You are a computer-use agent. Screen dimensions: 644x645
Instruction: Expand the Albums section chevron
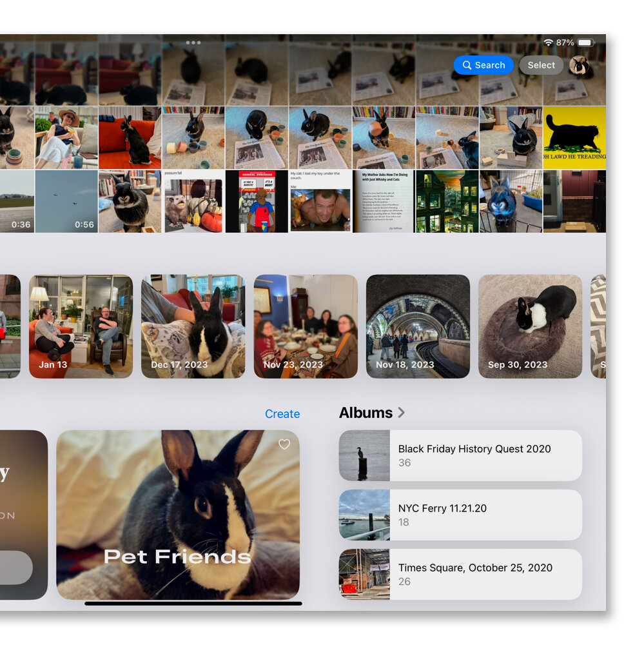point(402,413)
